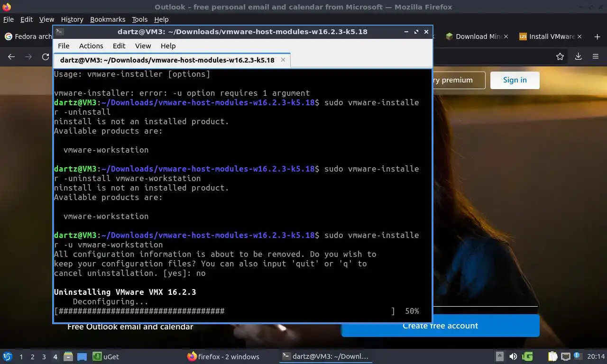Select the dartz@VM3 terminal tab
This screenshot has width=607, height=364.
[171, 60]
